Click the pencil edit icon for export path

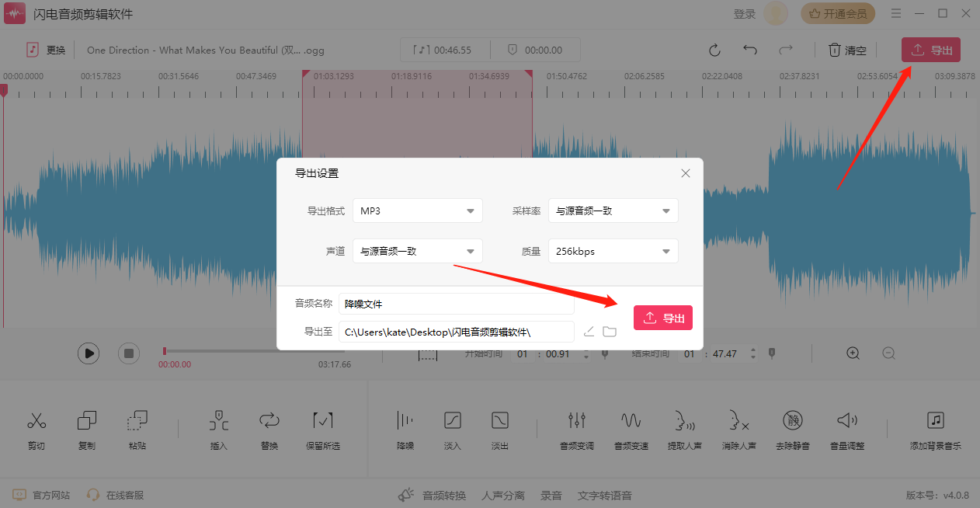click(589, 332)
